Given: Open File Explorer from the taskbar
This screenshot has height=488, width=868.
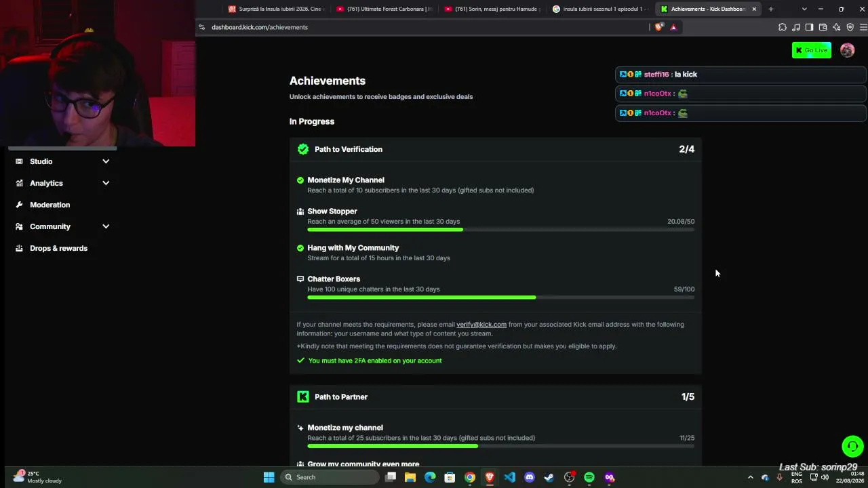Looking at the screenshot, I should (x=410, y=477).
